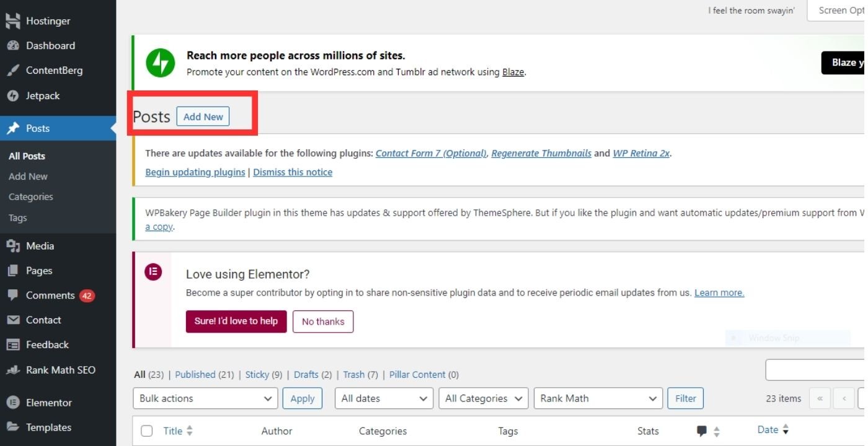Click the search posts input field
Image resolution: width=868 pixels, height=446 pixels.
point(815,370)
